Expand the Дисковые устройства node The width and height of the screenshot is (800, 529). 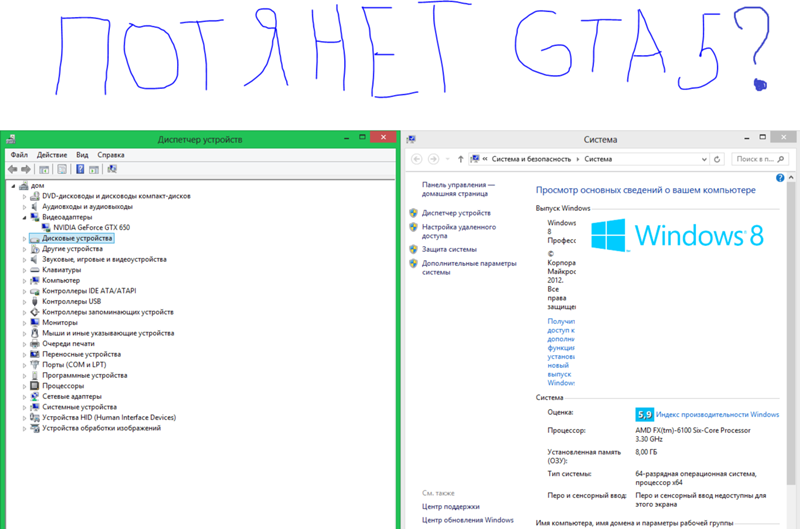coord(24,239)
